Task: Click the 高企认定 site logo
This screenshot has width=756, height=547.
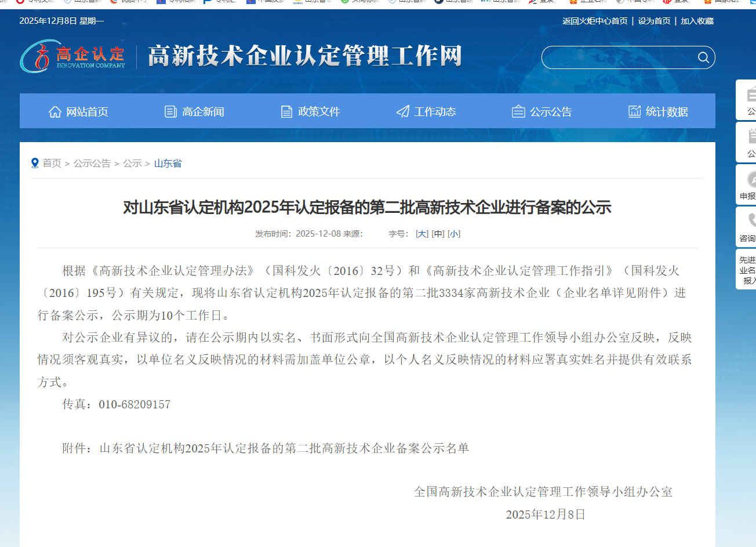Action: 73,56
